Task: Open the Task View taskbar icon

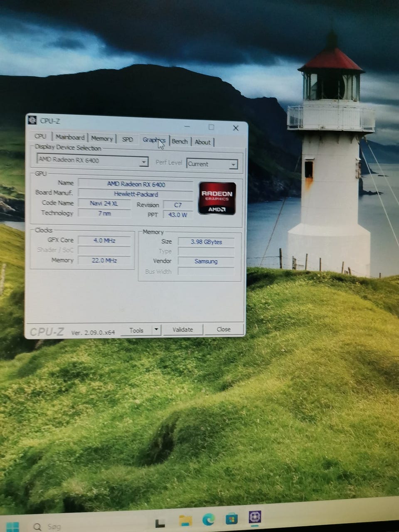Action: click(160, 523)
